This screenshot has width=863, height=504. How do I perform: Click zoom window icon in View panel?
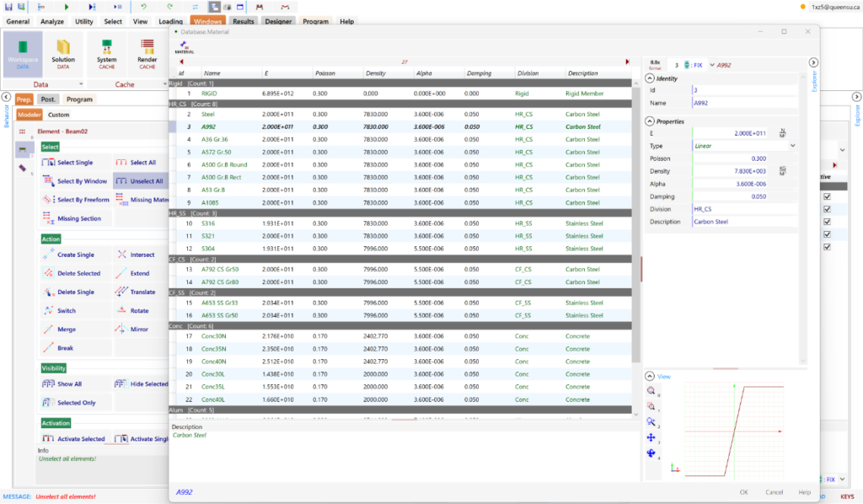(x=651, y=406)
